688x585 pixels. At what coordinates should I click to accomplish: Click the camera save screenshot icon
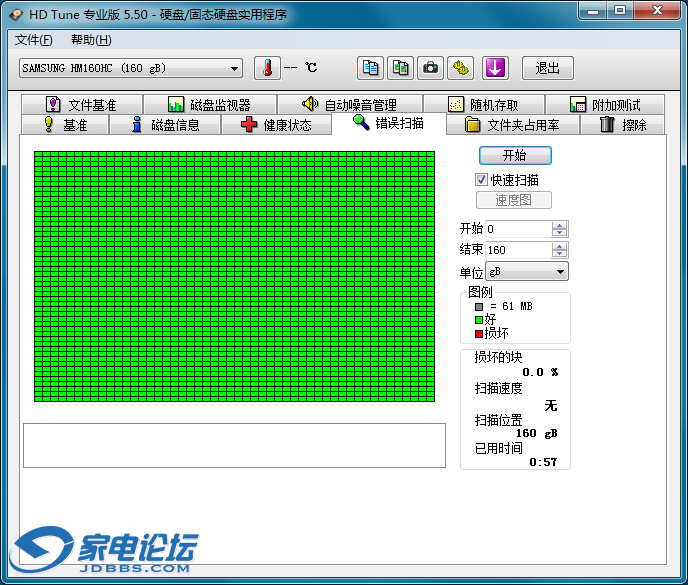(430, 68)
